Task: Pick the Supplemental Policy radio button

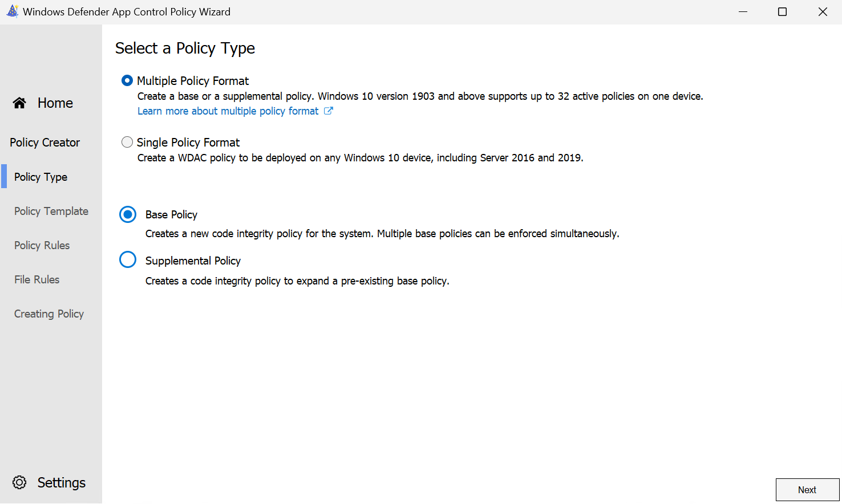Action: coord(128,260)
